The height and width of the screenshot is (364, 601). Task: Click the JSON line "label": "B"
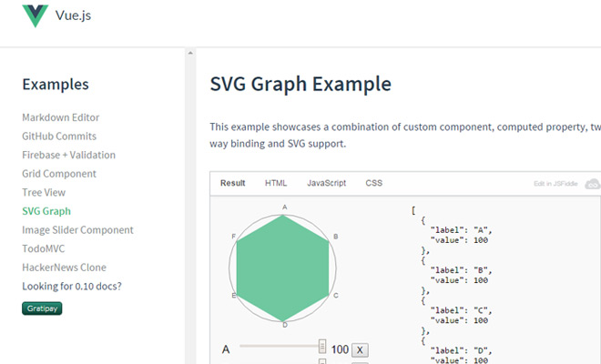point(461,270)
